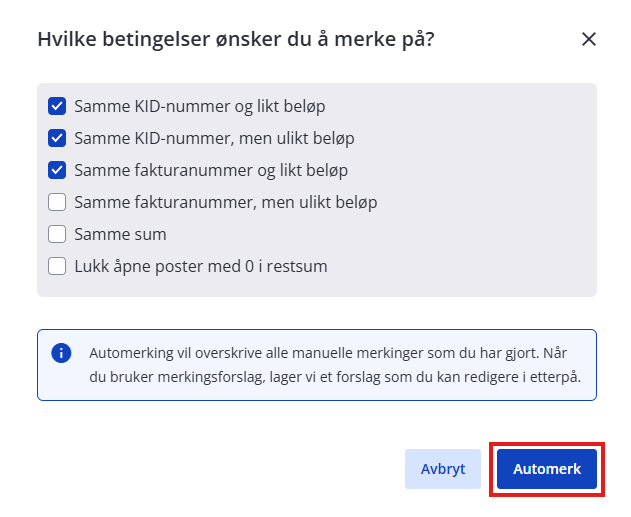Click the label text 'Samme sum'
The width and height of the screenshot is (631, 517).
120,234
